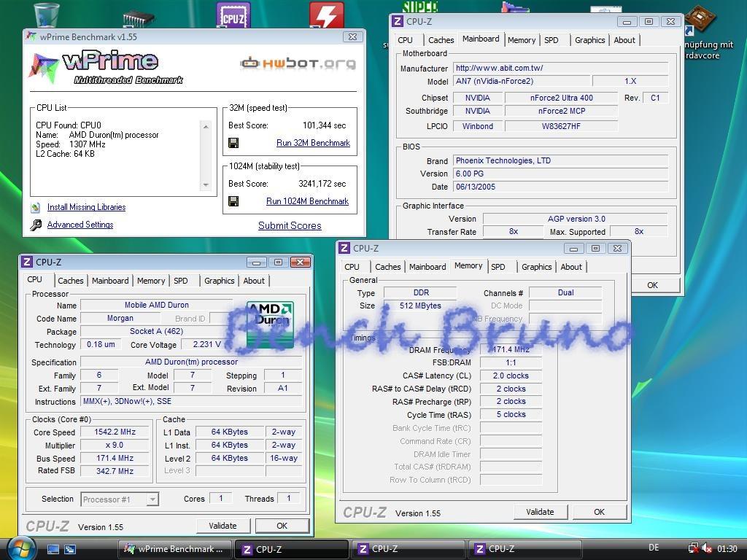This screenshot has width=747, height=560.
Task: Select About tab in Memory CPU-Z window
Action: [571, 267]
